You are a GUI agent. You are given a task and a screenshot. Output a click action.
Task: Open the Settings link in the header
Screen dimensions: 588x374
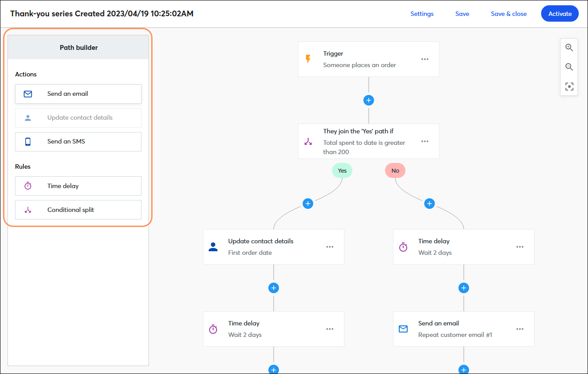[x=422, y=14]
